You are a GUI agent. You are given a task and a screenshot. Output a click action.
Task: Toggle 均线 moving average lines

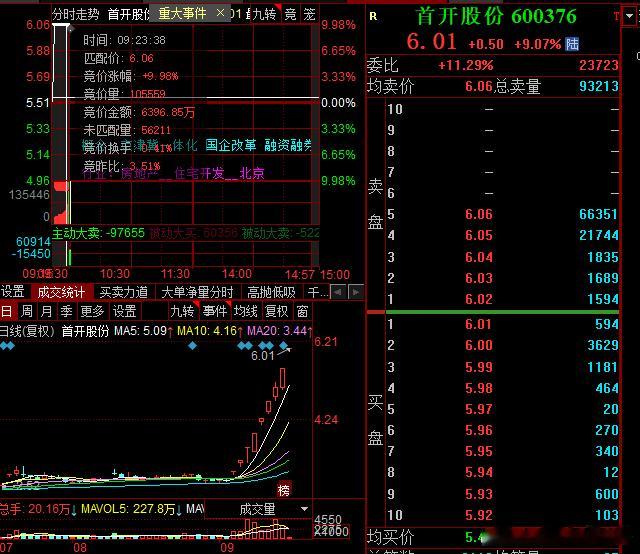tap(246, 311)
